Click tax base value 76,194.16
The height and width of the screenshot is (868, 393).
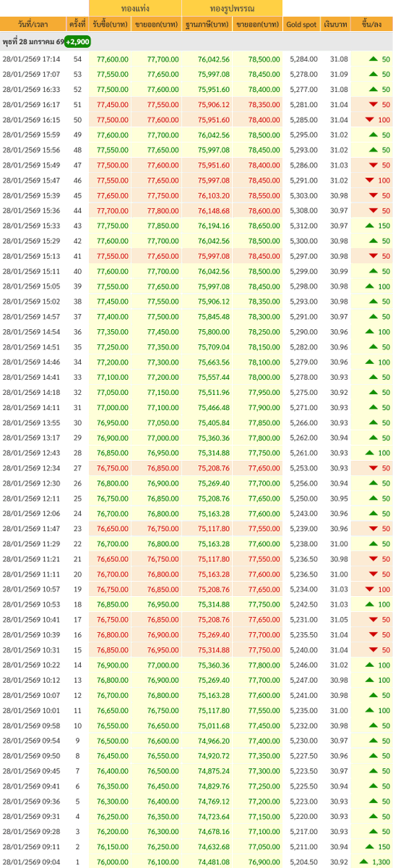click(214, 226)
